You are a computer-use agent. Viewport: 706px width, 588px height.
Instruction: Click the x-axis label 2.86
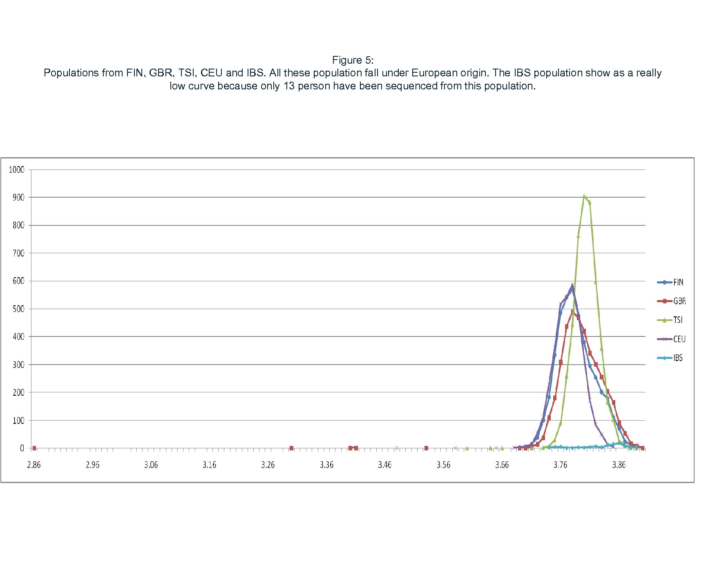click(34, 465)
